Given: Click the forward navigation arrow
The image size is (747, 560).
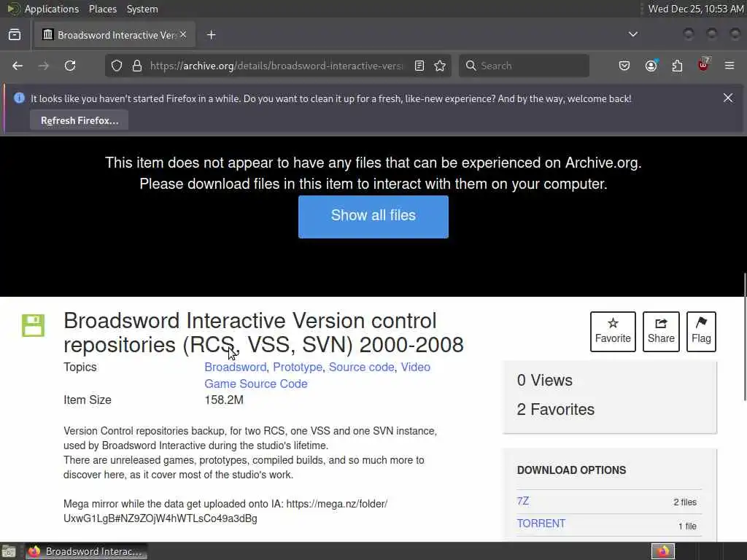Looking at the screenshot, I should coord(44,66).
